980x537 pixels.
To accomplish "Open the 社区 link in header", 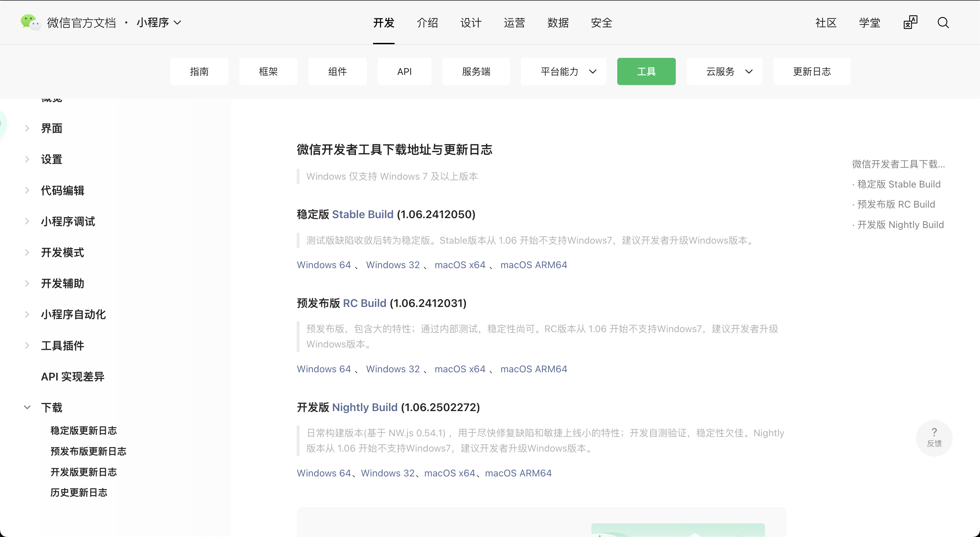I will point(826,23).
